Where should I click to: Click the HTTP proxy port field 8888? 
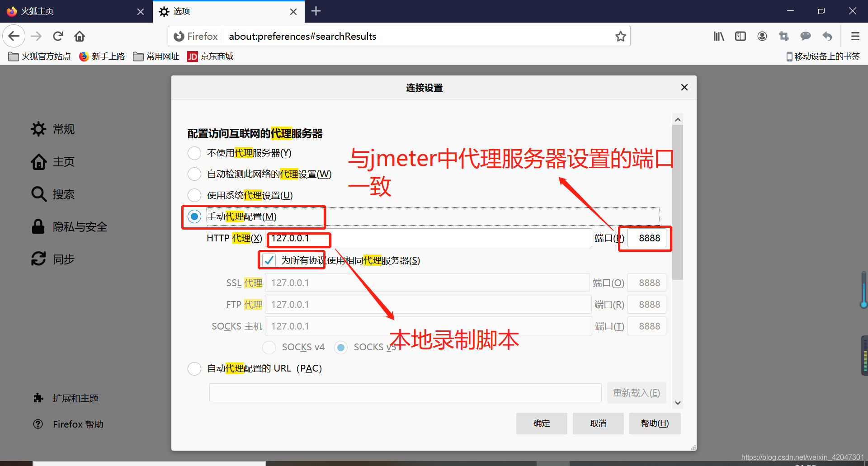coord(647,238)
